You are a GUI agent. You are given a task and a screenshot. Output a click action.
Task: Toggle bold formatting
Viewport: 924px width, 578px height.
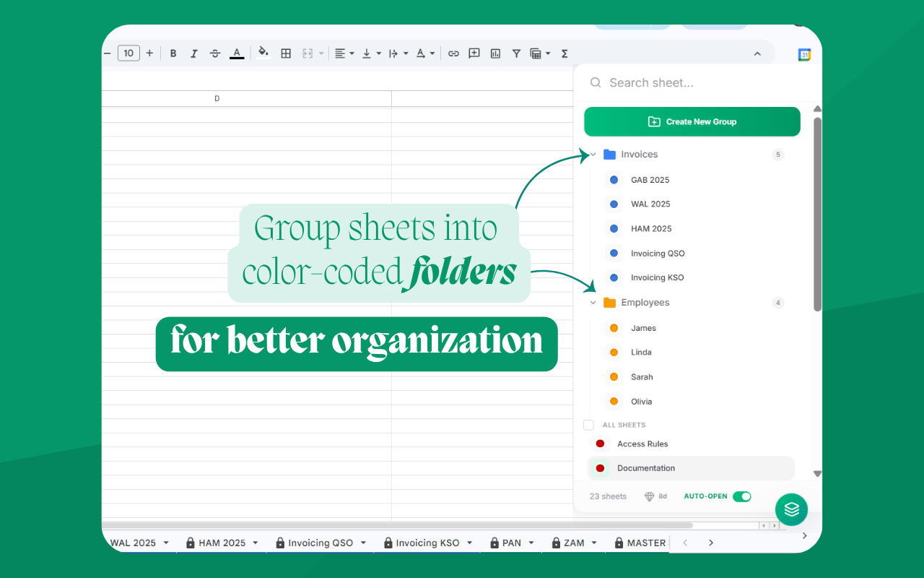pos(173,53)
